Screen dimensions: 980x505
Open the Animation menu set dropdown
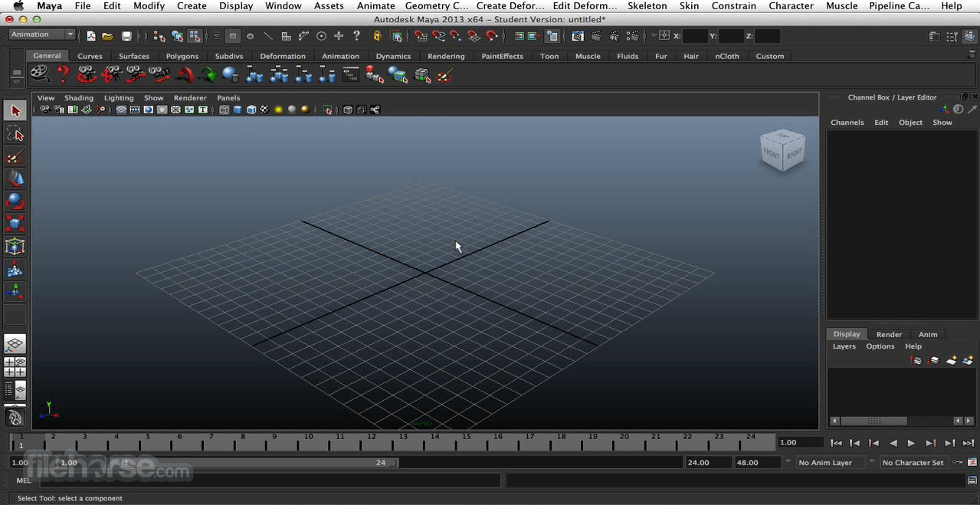pyautogui.click(x=42, y=34)
